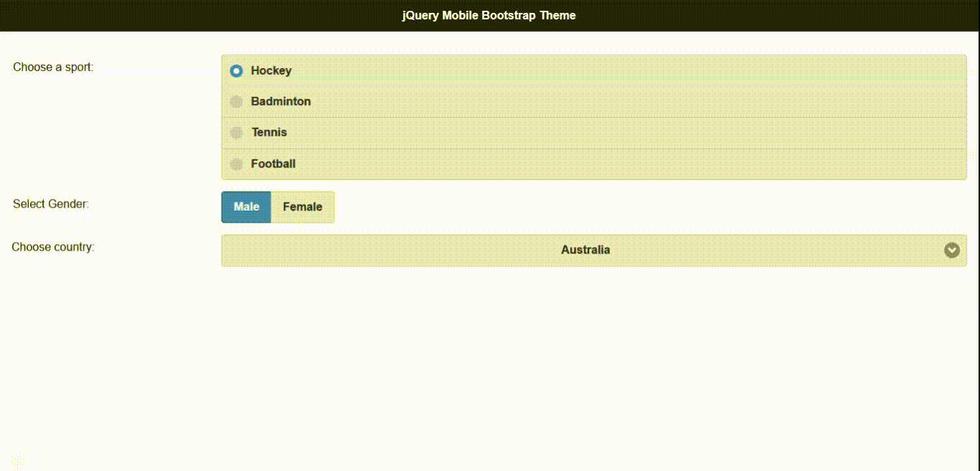Select Badminton as your sport
This screenshot has height=471, width=980.
coord(280,101)
